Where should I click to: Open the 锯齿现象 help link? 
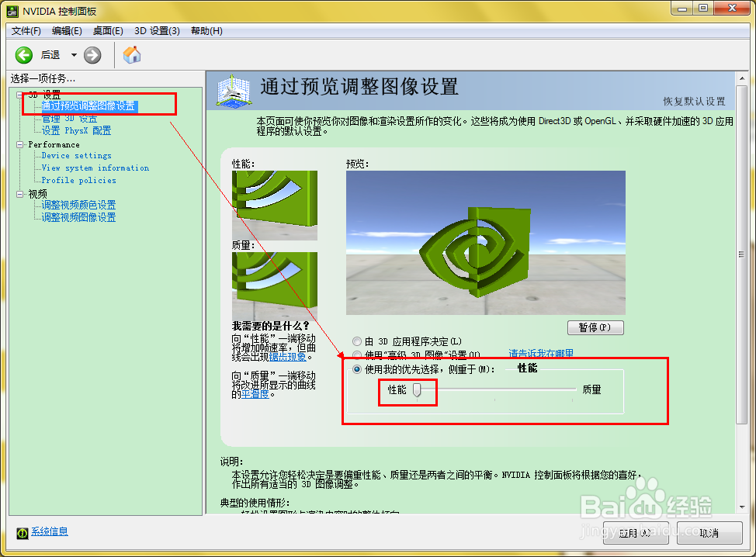click(287, 357)
